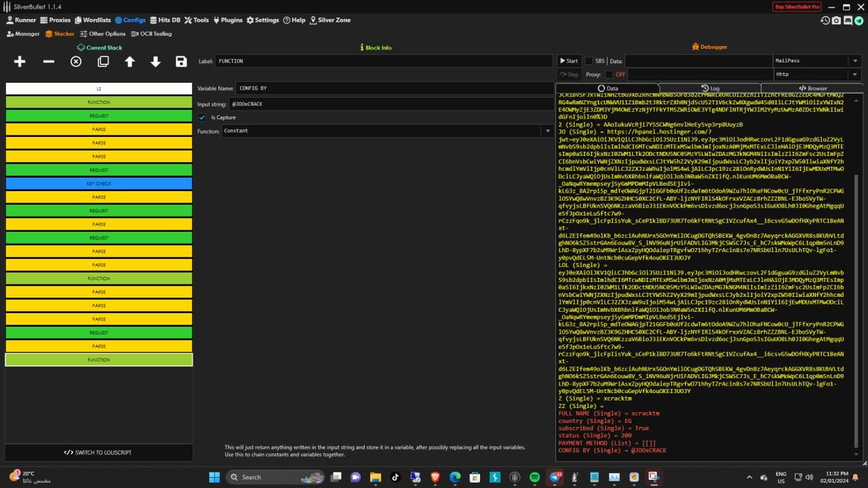
Task: Open the MailPass wordlist type dropdown
Action: tap(854, 61)
